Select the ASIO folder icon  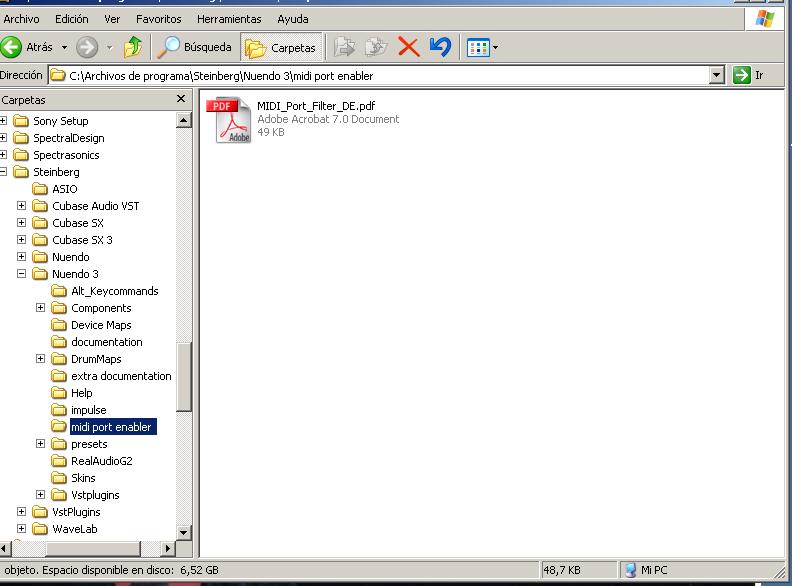coord(40,189)
